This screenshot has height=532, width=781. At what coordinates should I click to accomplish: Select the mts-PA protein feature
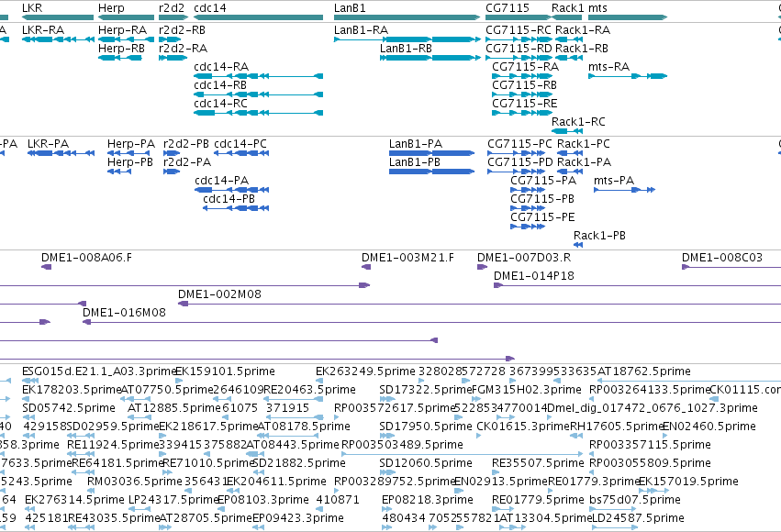pyautogui.click(x=625, y=190)
